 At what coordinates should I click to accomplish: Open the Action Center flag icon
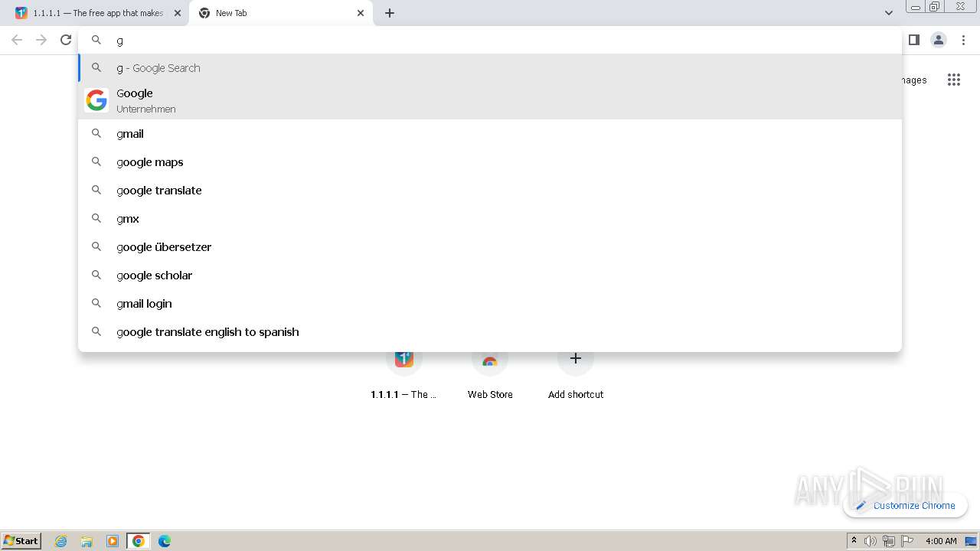[x=907, y=541]
